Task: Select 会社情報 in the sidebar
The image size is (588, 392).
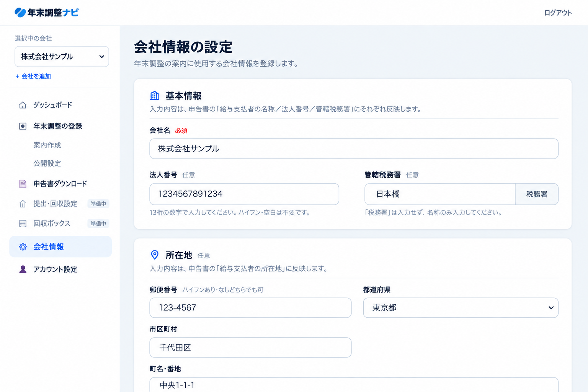Action: pyautogui.click(x=60, y=247)
